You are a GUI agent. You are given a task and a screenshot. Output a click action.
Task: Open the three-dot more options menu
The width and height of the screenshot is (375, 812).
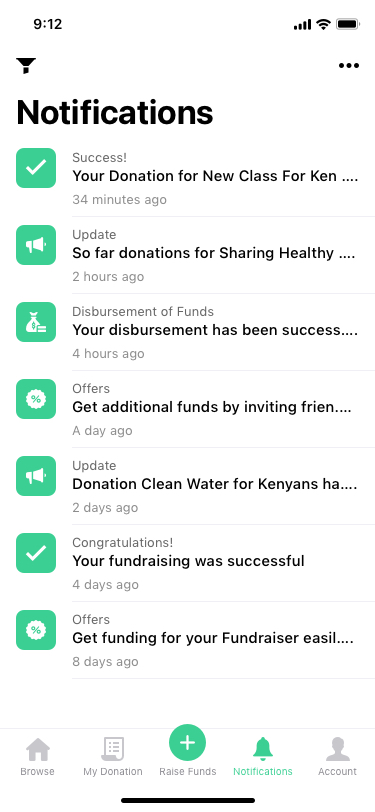pos(349,65)
